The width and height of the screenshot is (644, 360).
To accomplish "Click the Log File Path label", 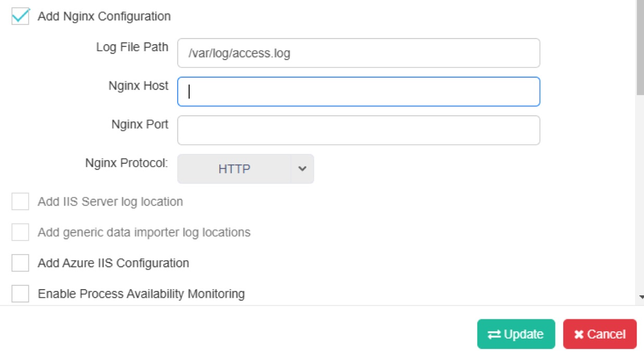I will [132, 47].
